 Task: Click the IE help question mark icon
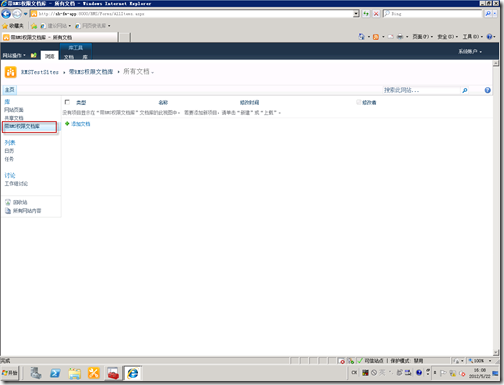coord(489,37)
